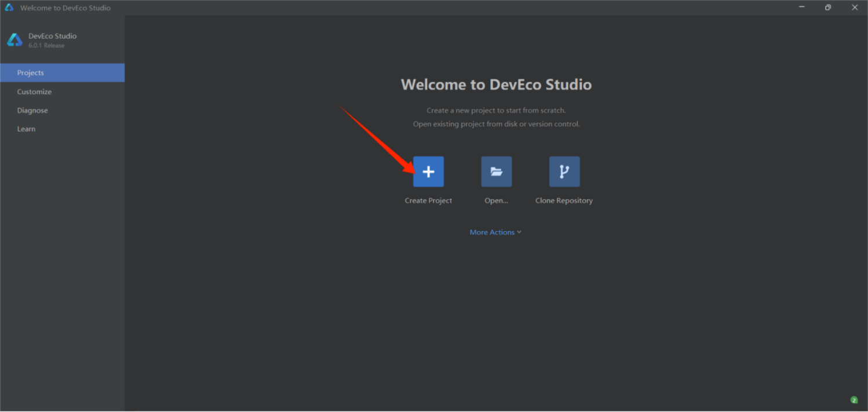868x412 pixels.
Task: Select the Projects tab
Action: [63, 72]
